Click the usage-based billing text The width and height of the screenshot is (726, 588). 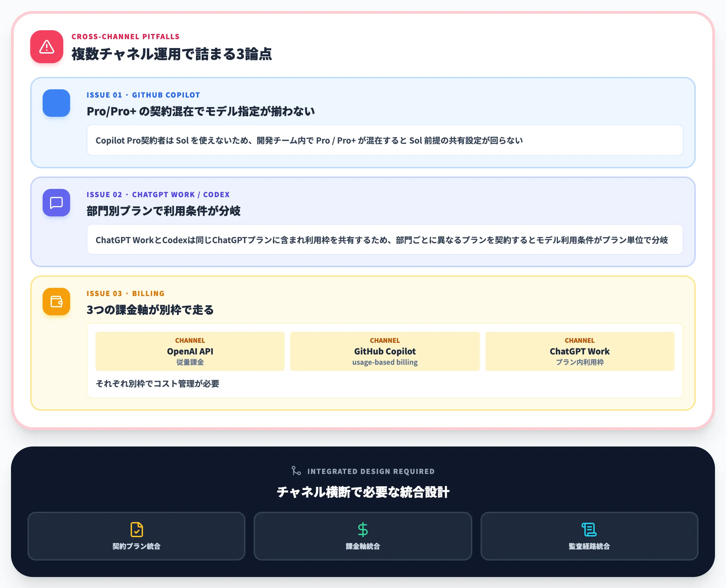(385, 362)
